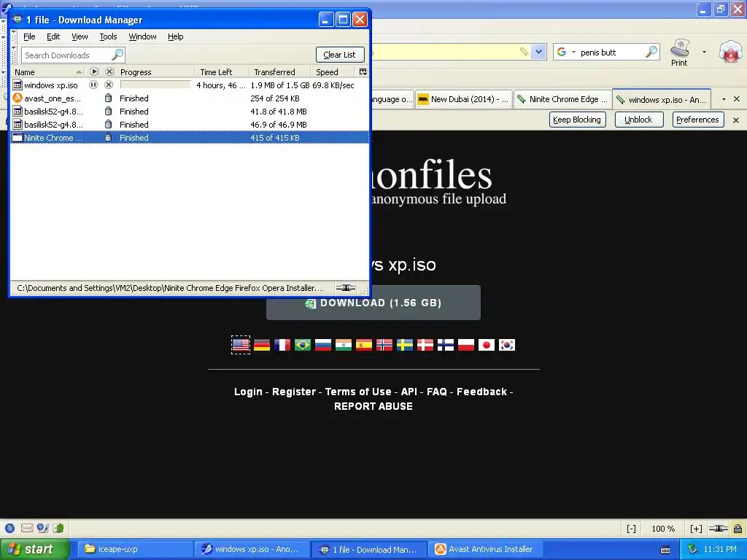Zoom in with the [+] status bar button
The height and width of the screenshot is (560, 747).
(696, 529)
